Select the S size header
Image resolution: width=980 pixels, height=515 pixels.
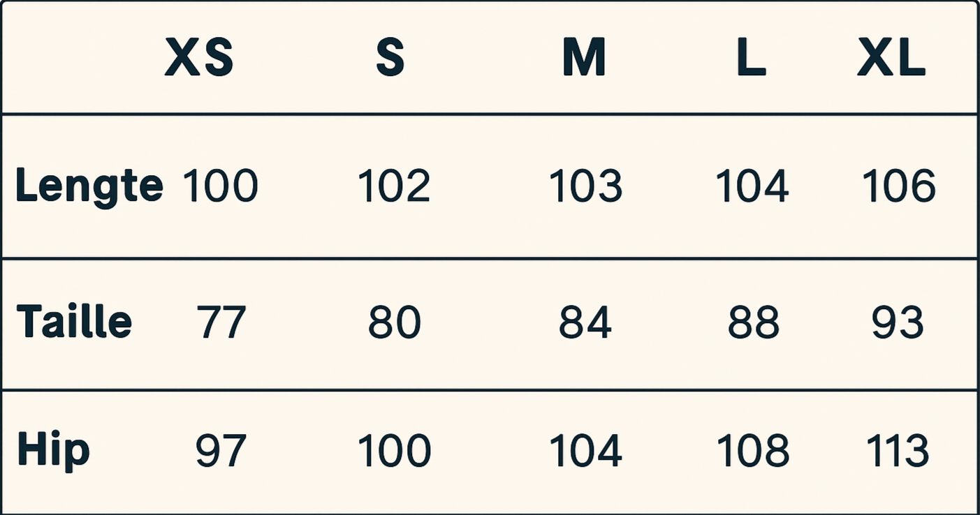click(390, 59)
